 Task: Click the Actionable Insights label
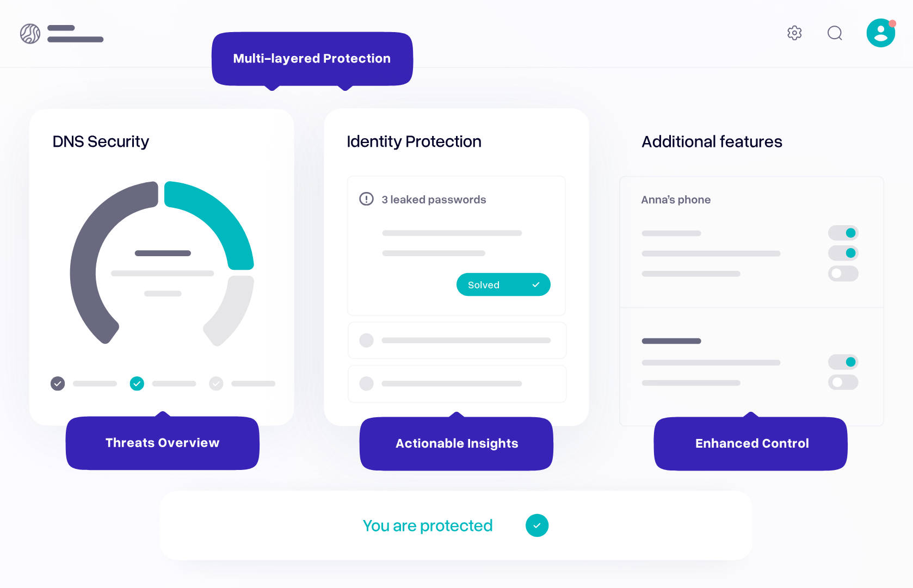[456, 443]
